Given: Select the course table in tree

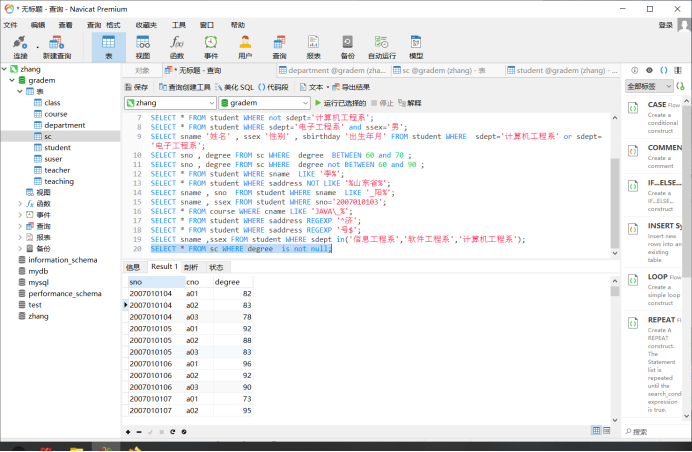Looking at the screenshot, I should coord(56,114).
